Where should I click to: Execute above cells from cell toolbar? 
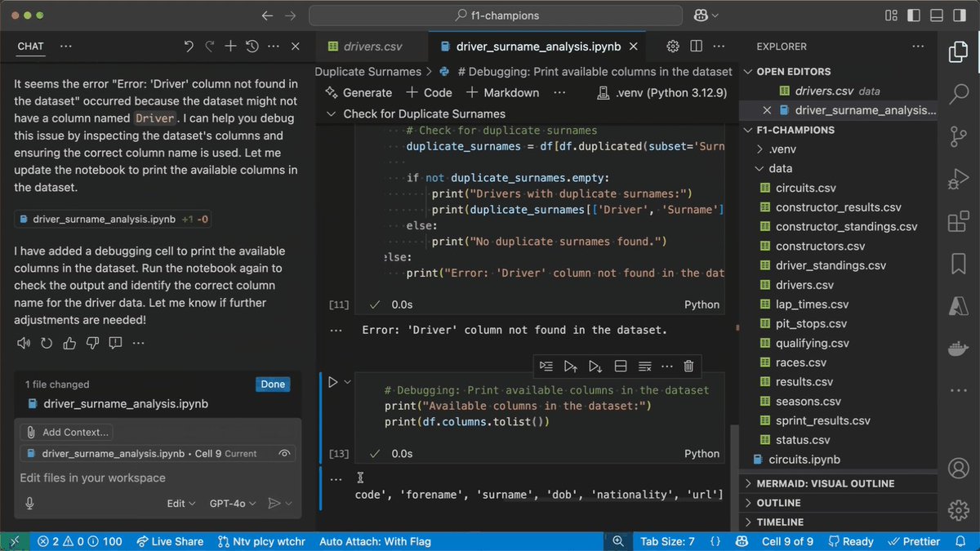(x=571, y=366)
